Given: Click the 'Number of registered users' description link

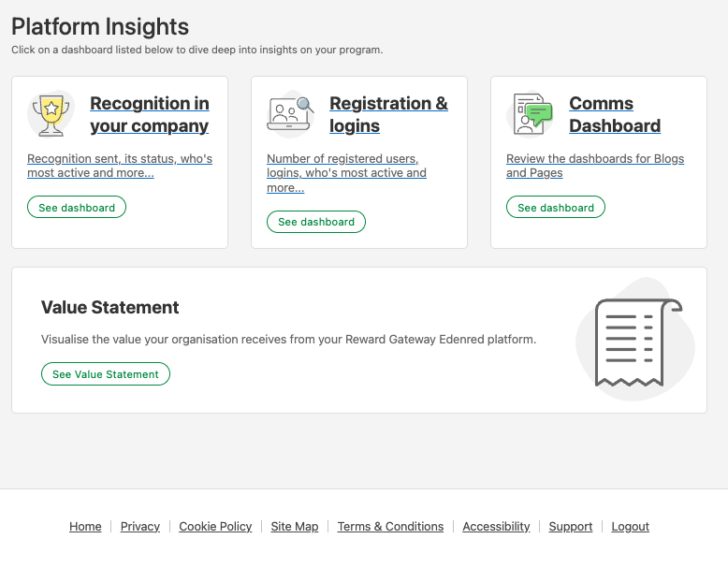Looking at the screenshot, I should coord(346,173).
